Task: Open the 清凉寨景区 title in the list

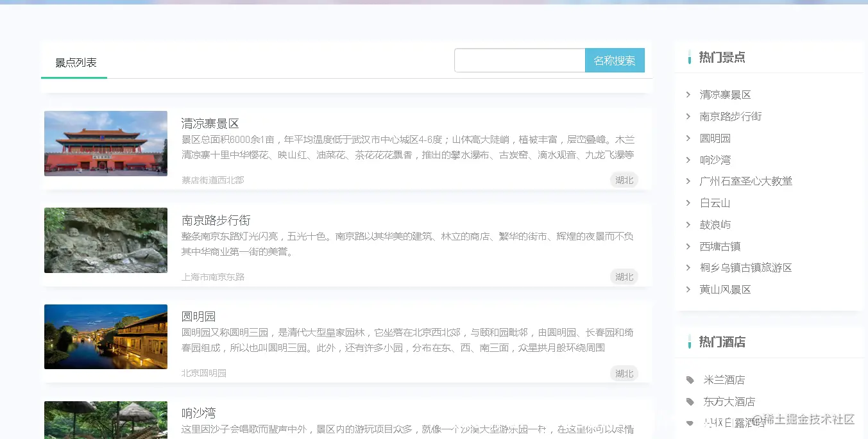Action: coord(210,124)
